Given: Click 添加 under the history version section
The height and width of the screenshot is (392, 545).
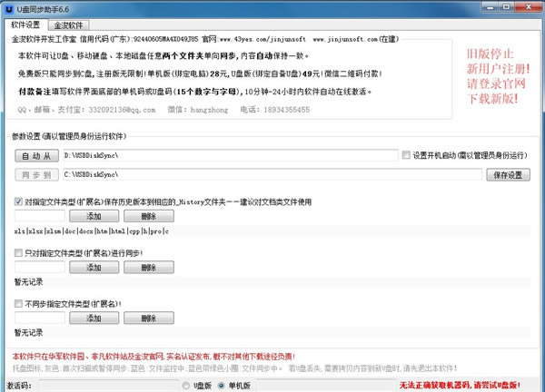Looking at the screenshot, I should pos(93,216).
